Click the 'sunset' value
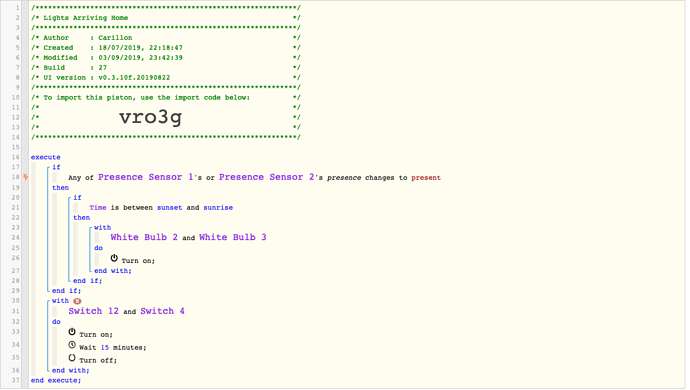Viewport: 690px width, 390px height. point(169,208)
